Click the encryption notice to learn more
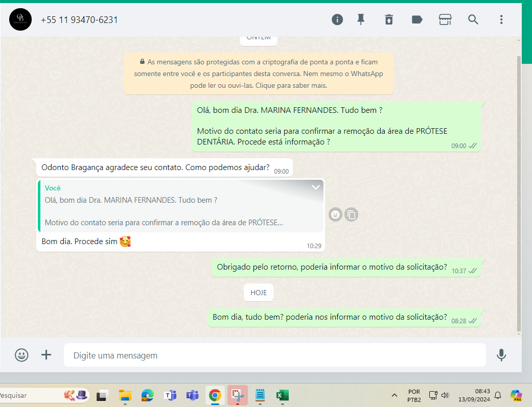532x407 pixels. (x=259, y=74)
